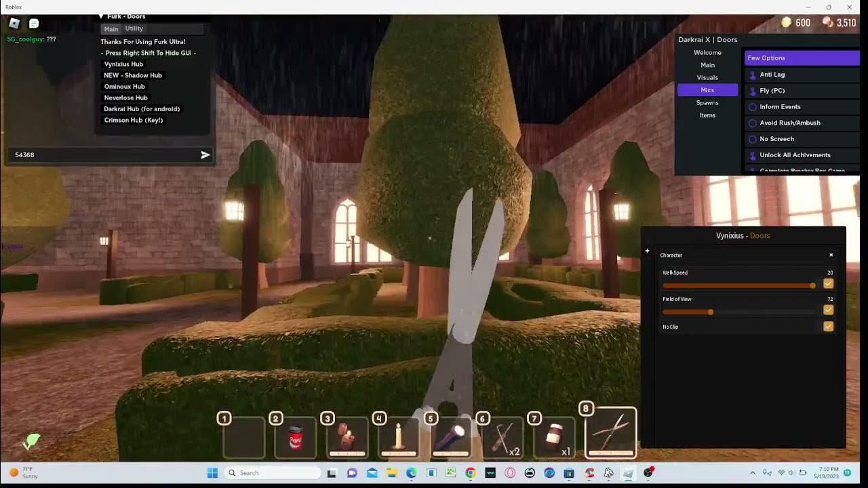The width and height of the screenshot is (868, 488).
Task: Equip the candle in slot 4
Action: (x=399, y=437)
